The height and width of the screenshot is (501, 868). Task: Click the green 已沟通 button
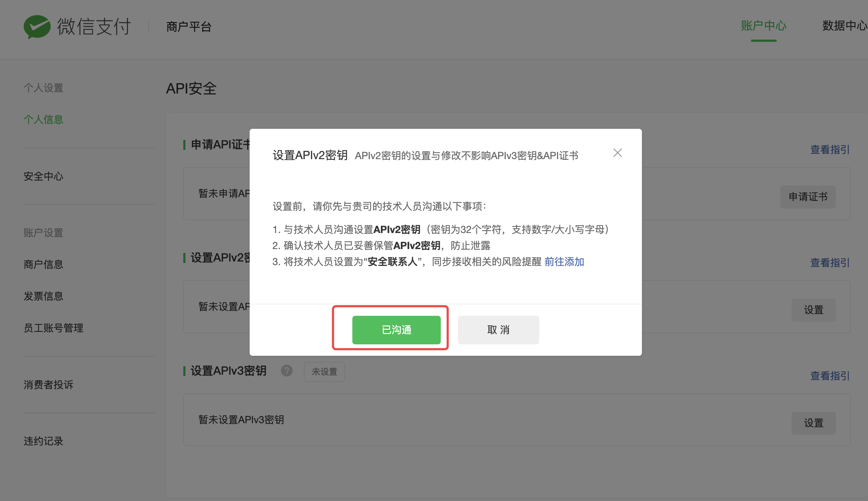point(396,330)
